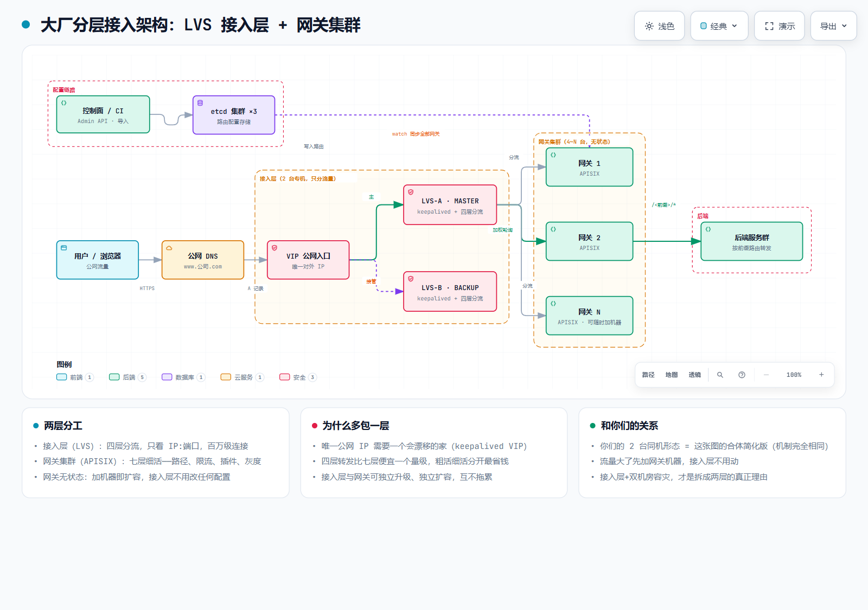Viewport: 868px width, 610px height.
Task: Start 演示 presentation mode
Action: coord(780,26)
